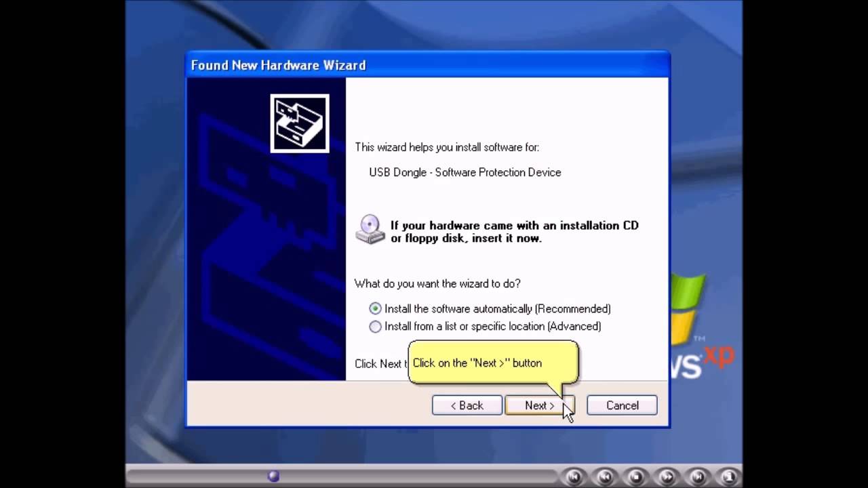Image resolution: width=868 pixels, height=488 pixels.
Task: Click the Next > button
Action: point(539,405)
